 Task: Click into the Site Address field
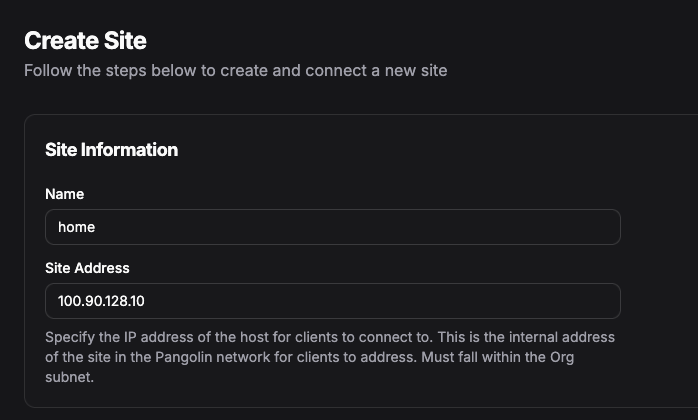pos(332,301)
